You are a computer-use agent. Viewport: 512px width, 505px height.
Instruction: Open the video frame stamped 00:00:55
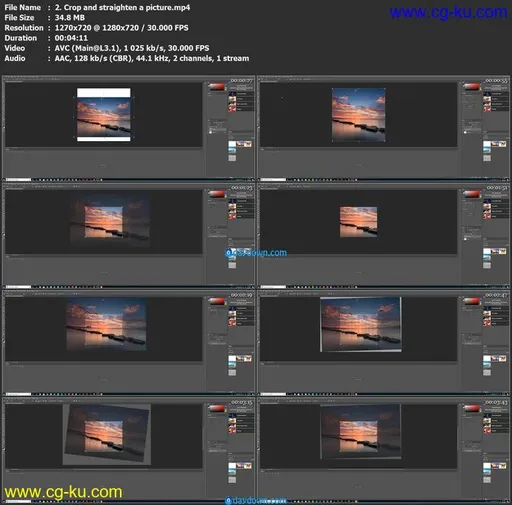[383, 128]
